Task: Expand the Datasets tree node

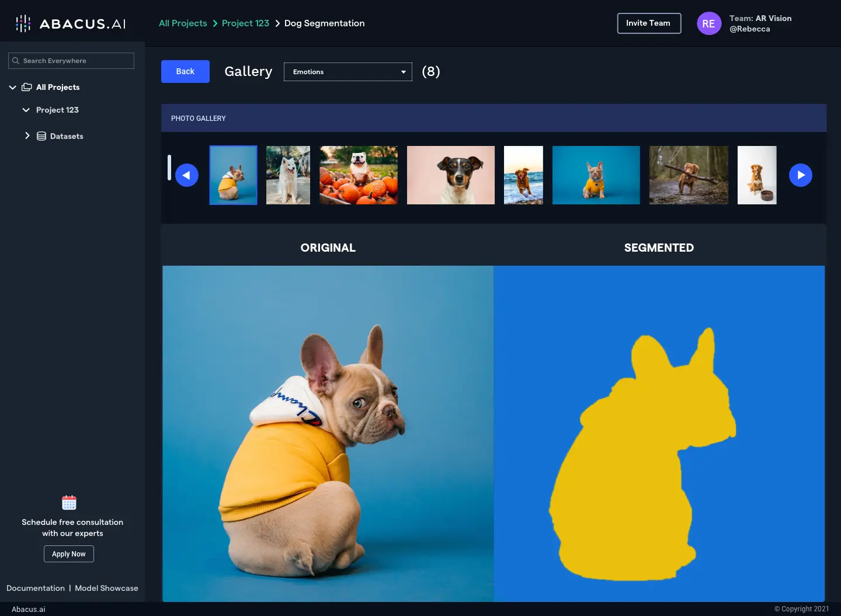Action: (x=27, y=135)
